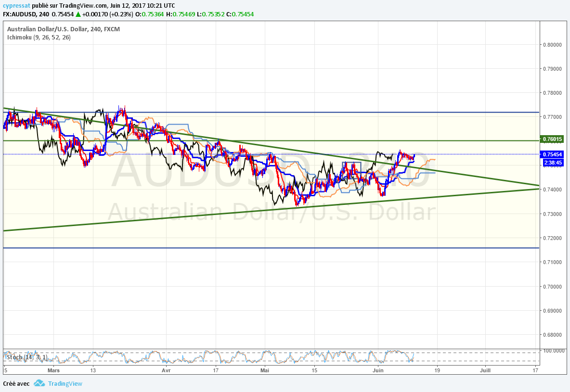Click the 0.68000 price axis value
Viewport: 570px width, 392px height.
552,335
